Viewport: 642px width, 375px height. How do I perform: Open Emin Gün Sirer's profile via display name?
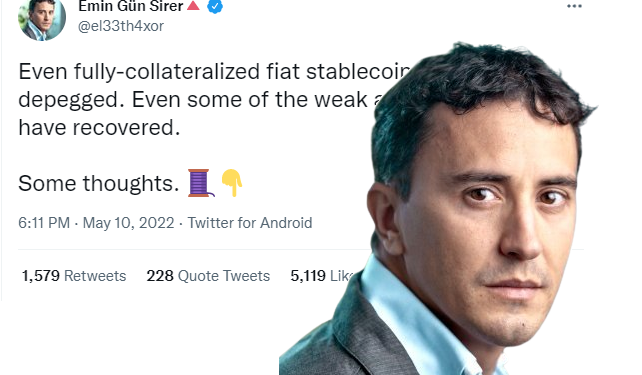coord(131,6)
